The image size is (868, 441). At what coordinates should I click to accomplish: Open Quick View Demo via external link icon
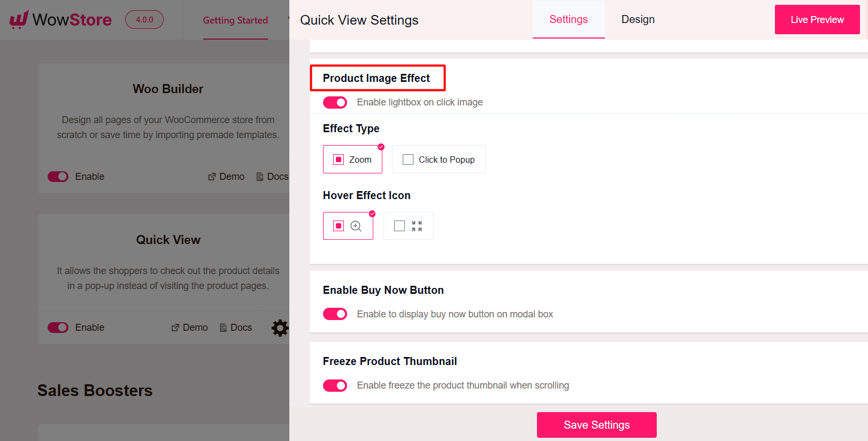(x=175, y=327)
